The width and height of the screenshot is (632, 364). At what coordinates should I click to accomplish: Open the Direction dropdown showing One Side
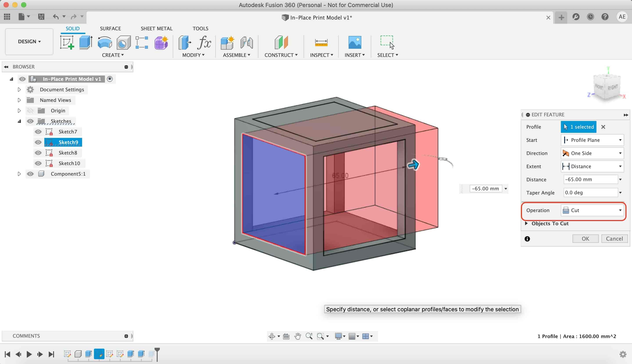(592, 153)
